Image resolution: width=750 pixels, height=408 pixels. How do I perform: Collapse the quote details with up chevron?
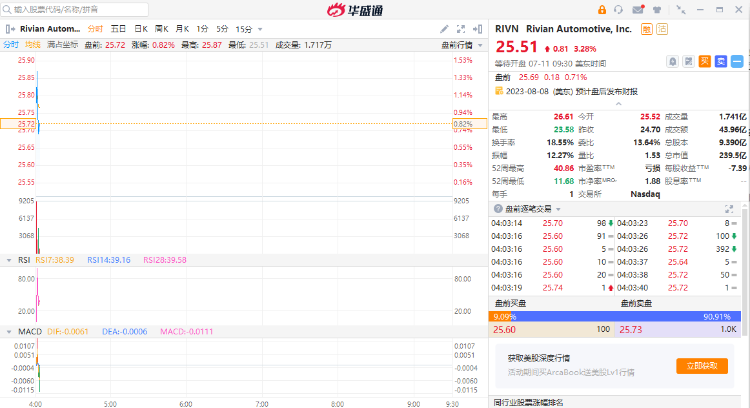[618, 103]
